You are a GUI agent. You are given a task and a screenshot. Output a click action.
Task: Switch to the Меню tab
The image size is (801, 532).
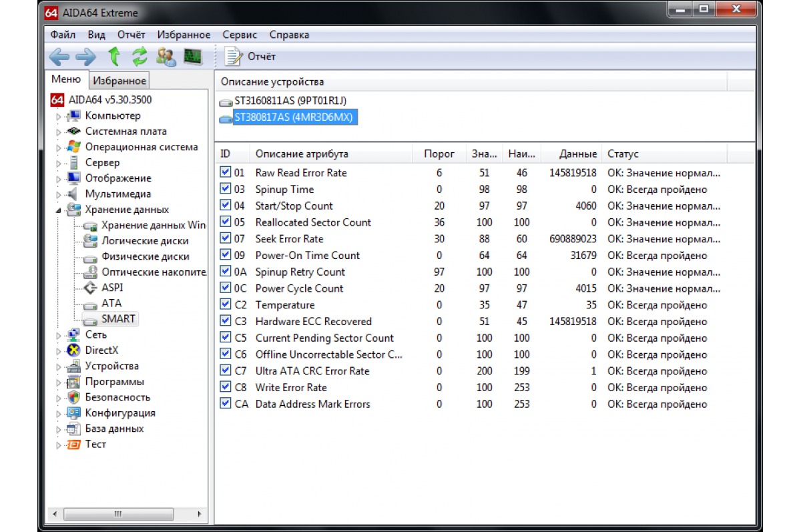pos(66,79)
